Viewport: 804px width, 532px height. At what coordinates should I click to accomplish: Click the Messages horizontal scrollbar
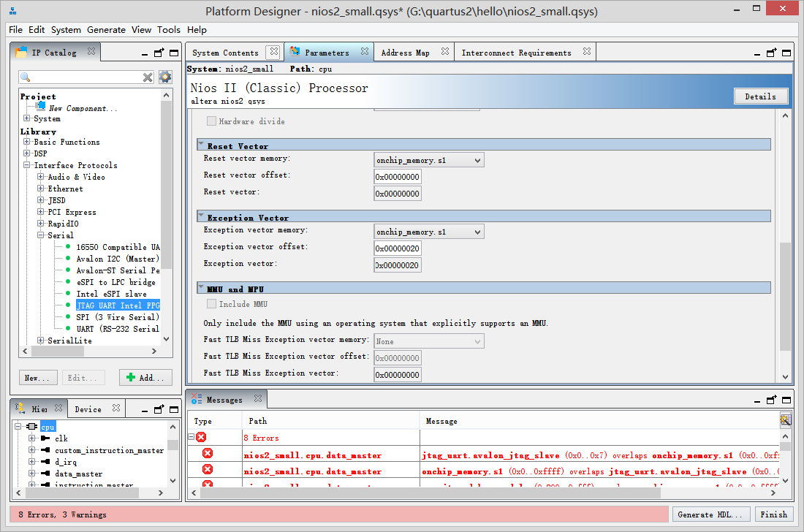pos(431,493)
